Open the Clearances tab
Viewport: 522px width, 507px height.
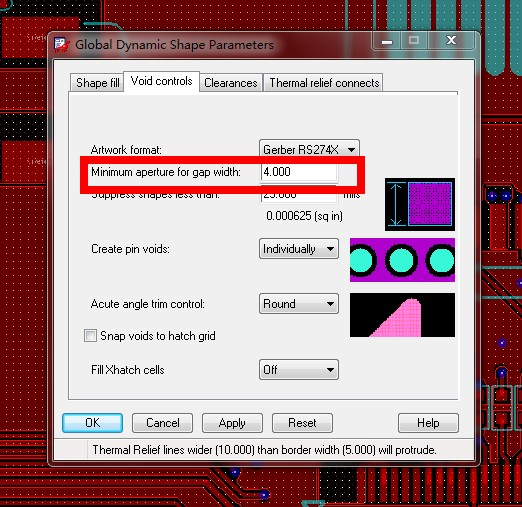pos(231,83)
